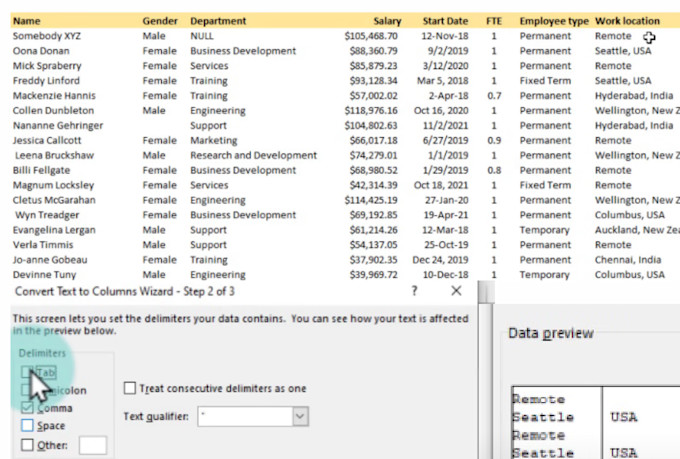This screenshot has width=680, height=459.
Task: Click the cell Devinne Tuny
Action: (x=45, y=275)
